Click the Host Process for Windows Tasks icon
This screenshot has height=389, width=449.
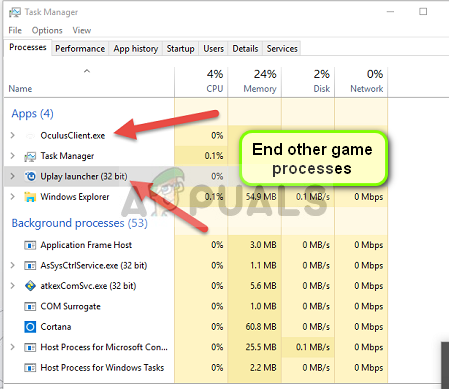30,368
